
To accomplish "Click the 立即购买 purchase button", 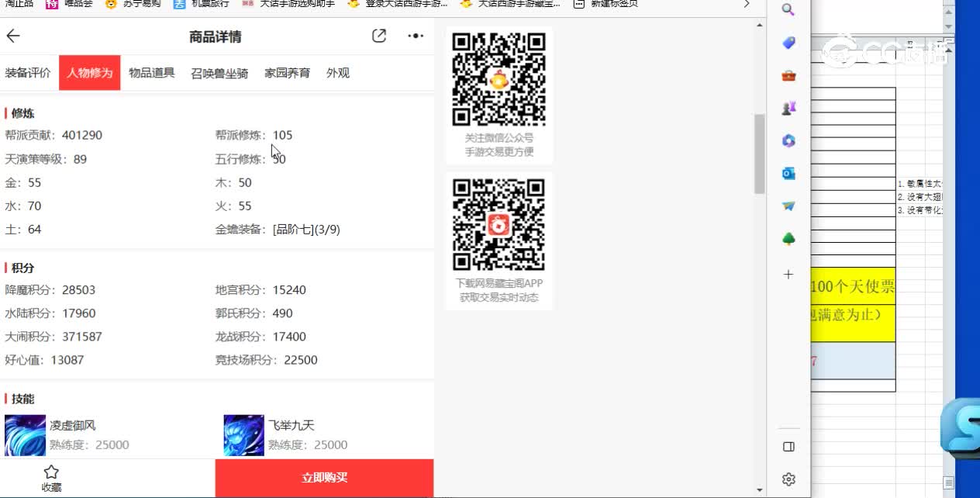I will point(324,478).
